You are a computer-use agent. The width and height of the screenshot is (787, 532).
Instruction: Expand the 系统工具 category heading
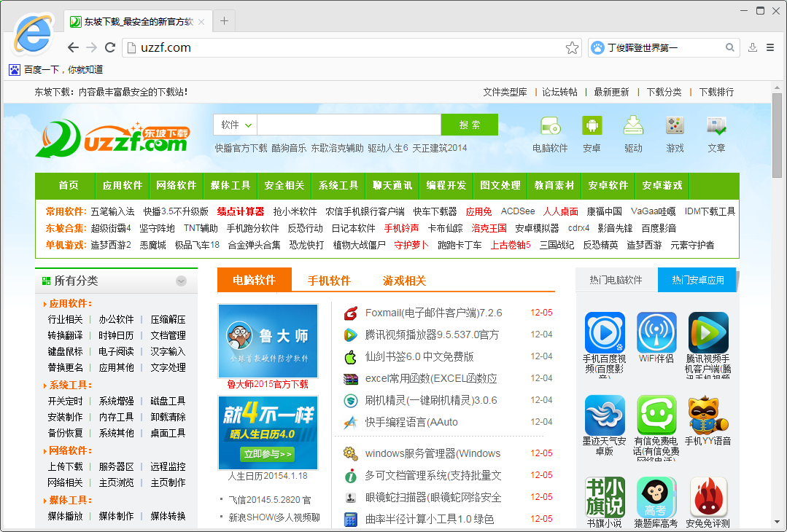70,385
